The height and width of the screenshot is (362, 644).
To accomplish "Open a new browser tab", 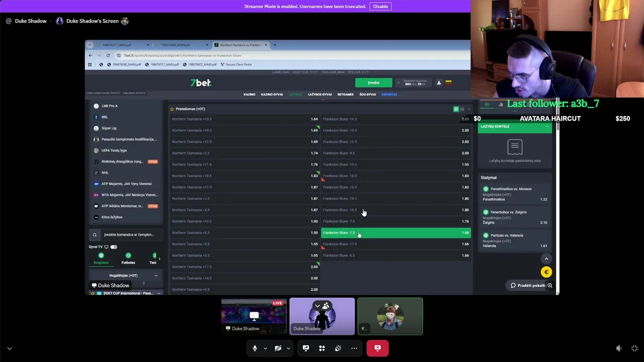I will pyautogui.click(x=275, y=45).
